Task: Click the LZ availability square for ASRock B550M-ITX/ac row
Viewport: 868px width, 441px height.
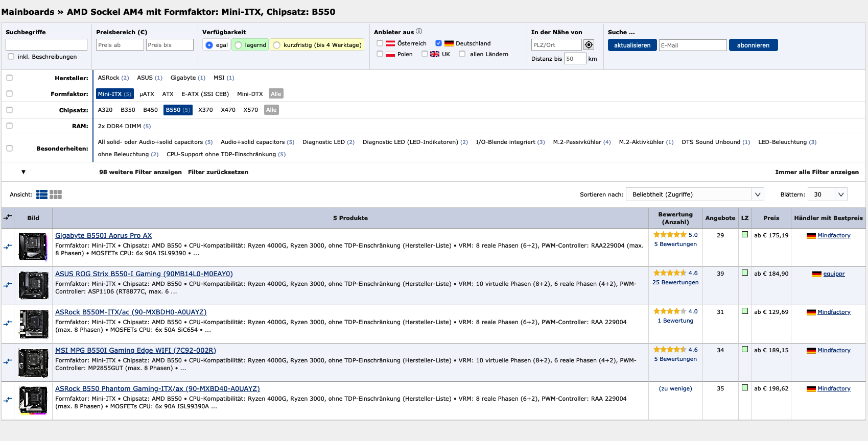Action: (x=745, y=311)
